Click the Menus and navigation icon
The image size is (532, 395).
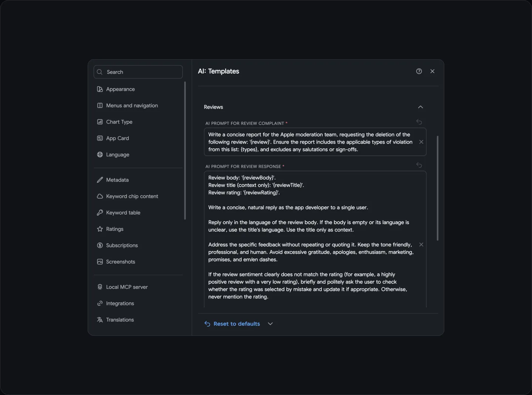(x=100, y=105)
